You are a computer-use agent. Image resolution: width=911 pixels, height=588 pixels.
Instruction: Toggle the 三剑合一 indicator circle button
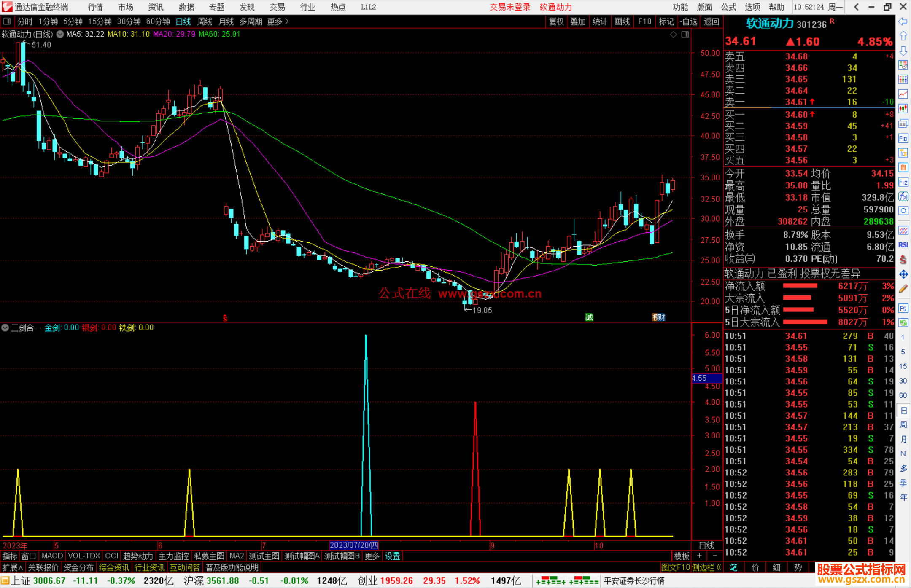pyautogui.click(x=5, y=328)
